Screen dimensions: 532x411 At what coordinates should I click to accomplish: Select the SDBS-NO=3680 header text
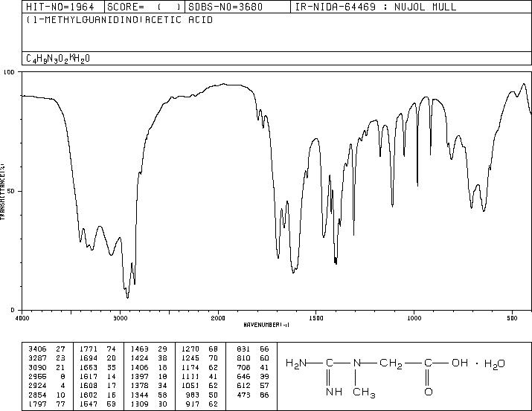tap(225, 7)
